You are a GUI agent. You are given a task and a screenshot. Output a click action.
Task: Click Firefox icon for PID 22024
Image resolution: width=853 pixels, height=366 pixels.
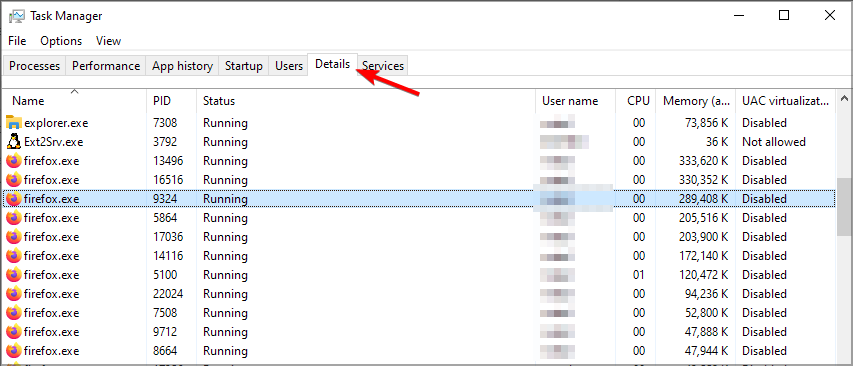pos(14,294)
